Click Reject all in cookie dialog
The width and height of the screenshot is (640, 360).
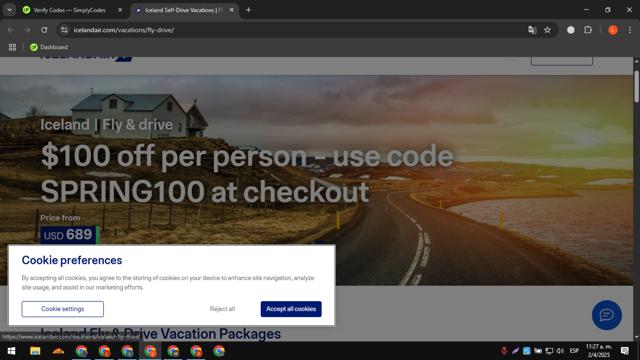[x=222, y=309]
